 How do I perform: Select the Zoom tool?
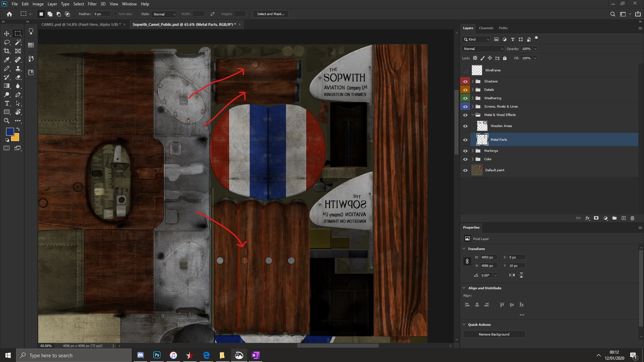(7, 121)
